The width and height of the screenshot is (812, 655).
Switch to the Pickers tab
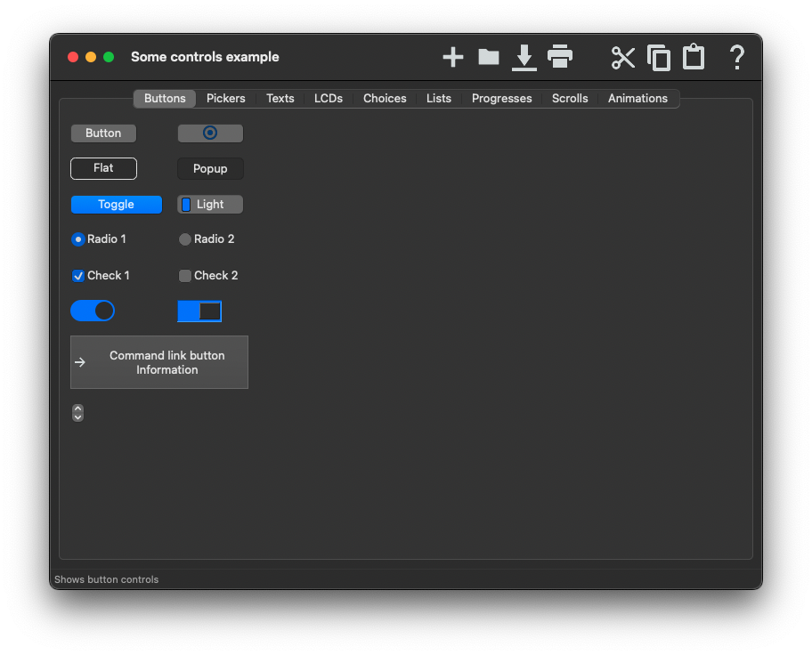coord(225,99)
